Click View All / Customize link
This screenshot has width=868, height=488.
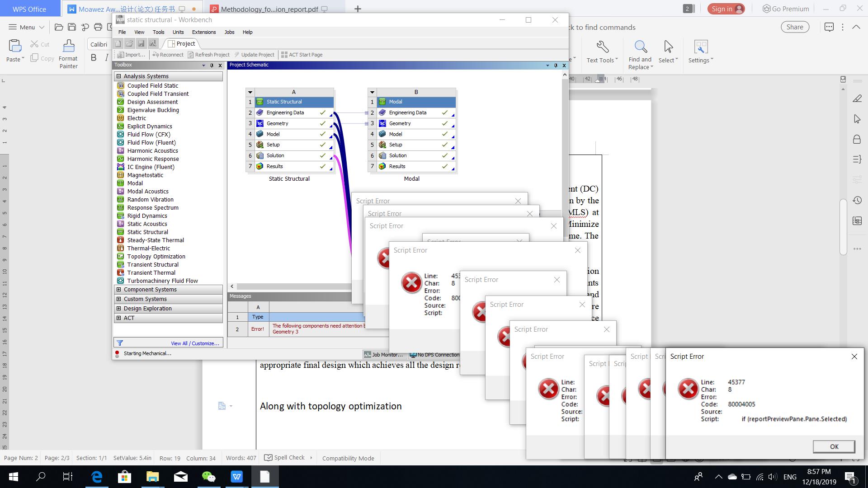point(195,343)
